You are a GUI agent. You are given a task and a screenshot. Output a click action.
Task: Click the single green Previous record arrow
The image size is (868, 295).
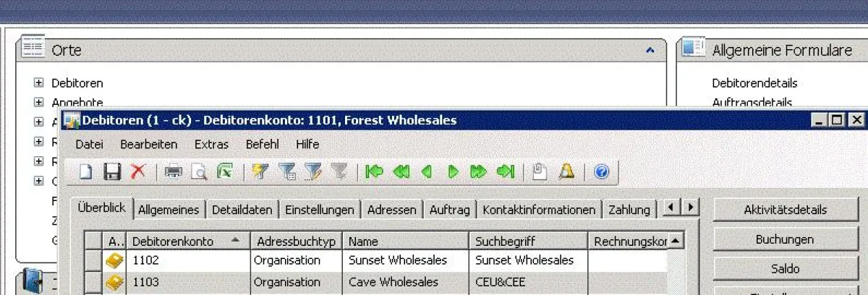[427, 171]
